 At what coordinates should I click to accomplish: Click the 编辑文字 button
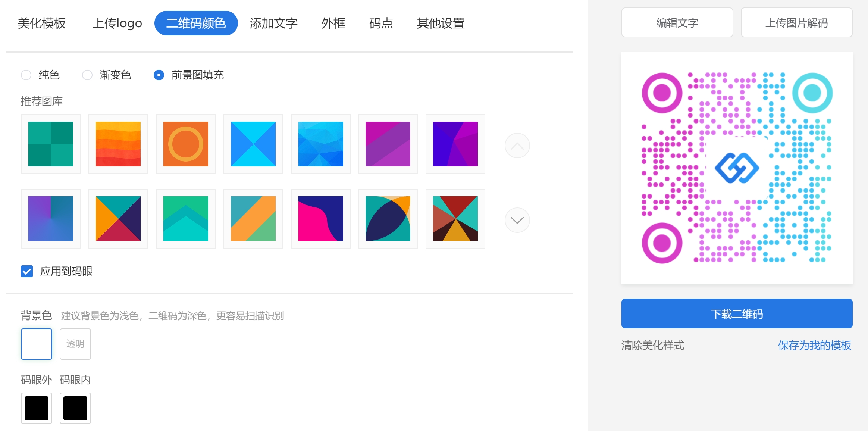(x=677, y=22)
